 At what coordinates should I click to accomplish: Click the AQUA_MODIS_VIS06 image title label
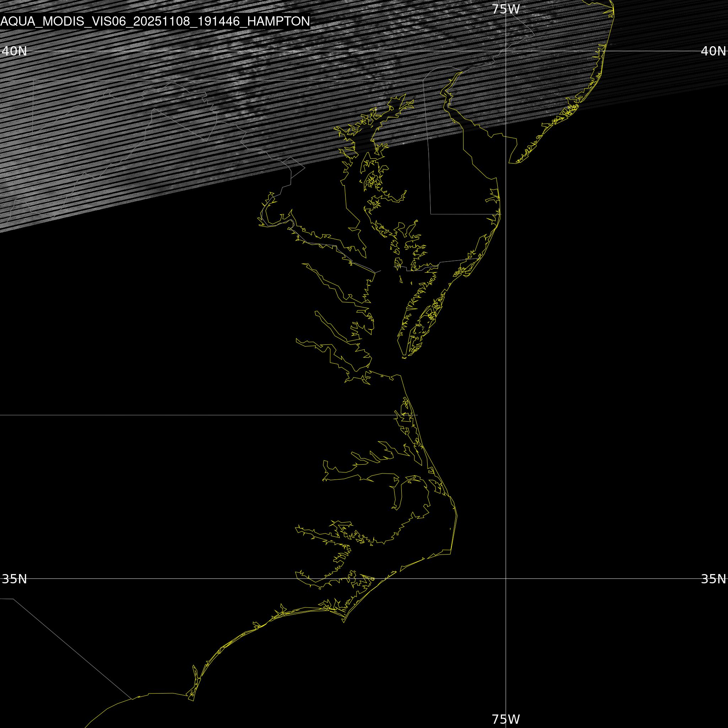155,21
